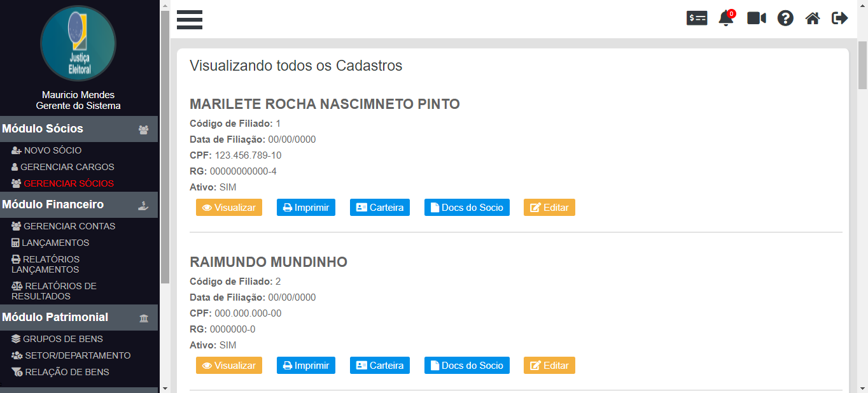
Task: Open the notifications bell
Action: coord(725,18)
